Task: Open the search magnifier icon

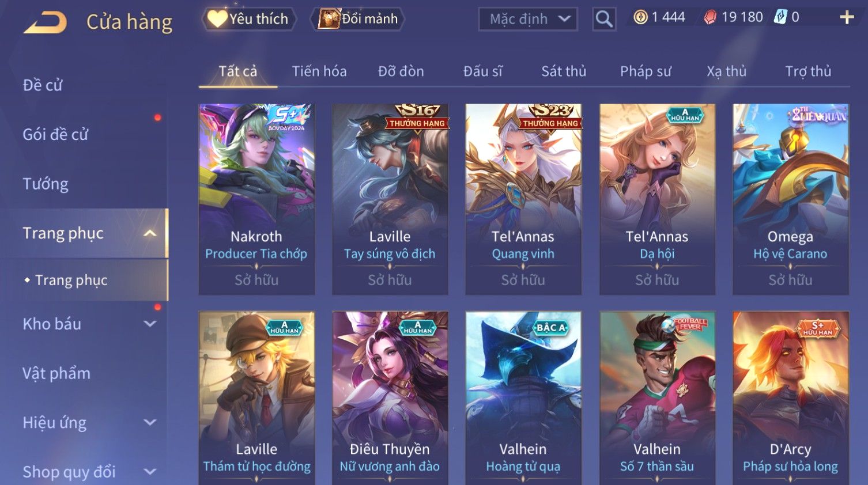Action: [604, 19]
